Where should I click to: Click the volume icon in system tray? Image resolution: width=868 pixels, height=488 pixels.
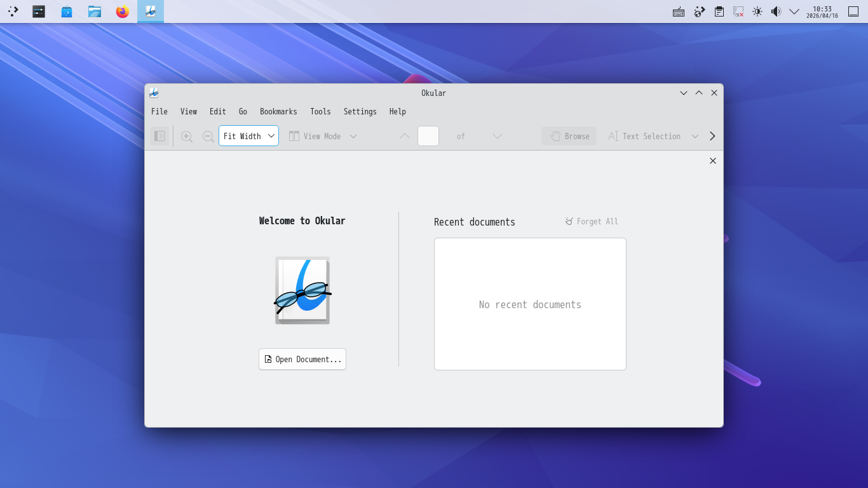776,11
